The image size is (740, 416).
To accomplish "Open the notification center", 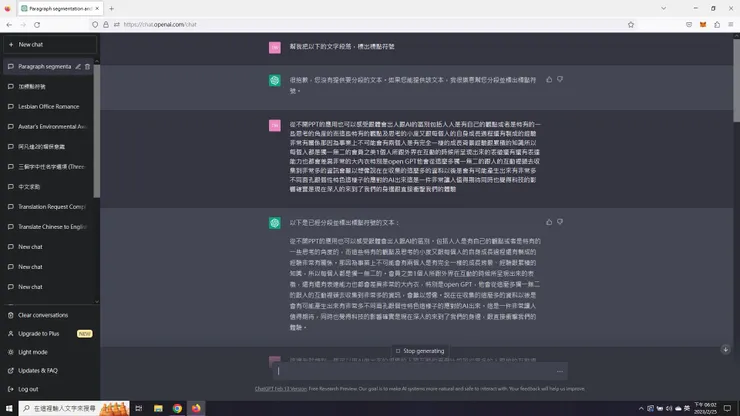I will click(728, 408).
